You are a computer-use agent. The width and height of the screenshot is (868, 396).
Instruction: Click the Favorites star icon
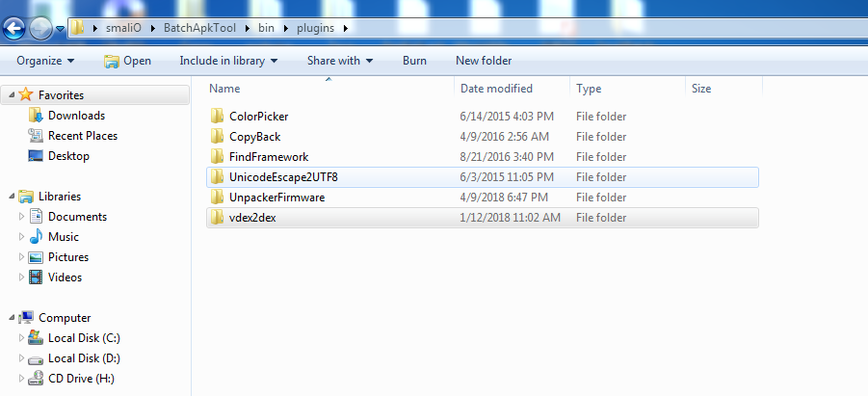[25, 94]
